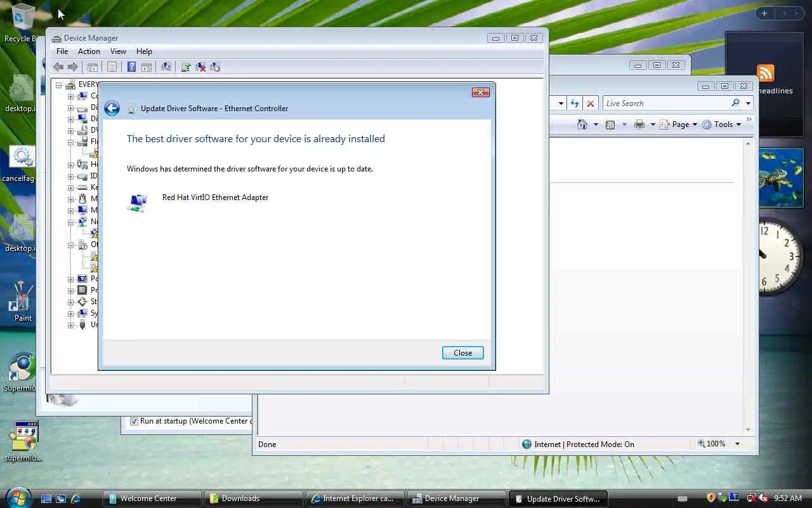Image resolution: width=812 pixels, height=508 pixels.
Task: Click Red Hat VirtIO Ethernet Adapter text
Action: coord(215,197)
